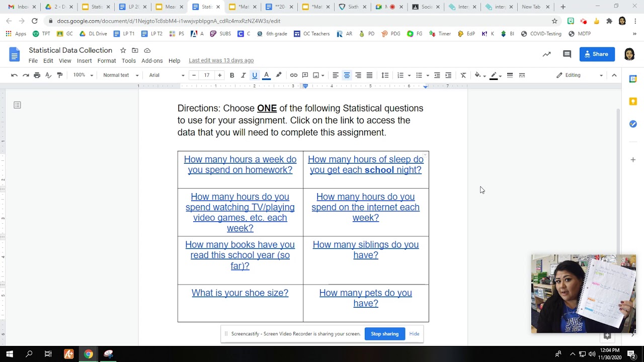Open 'Last edit was 13 days ago' history
This screenshot has height=362, width=644.
pos(221,60)
